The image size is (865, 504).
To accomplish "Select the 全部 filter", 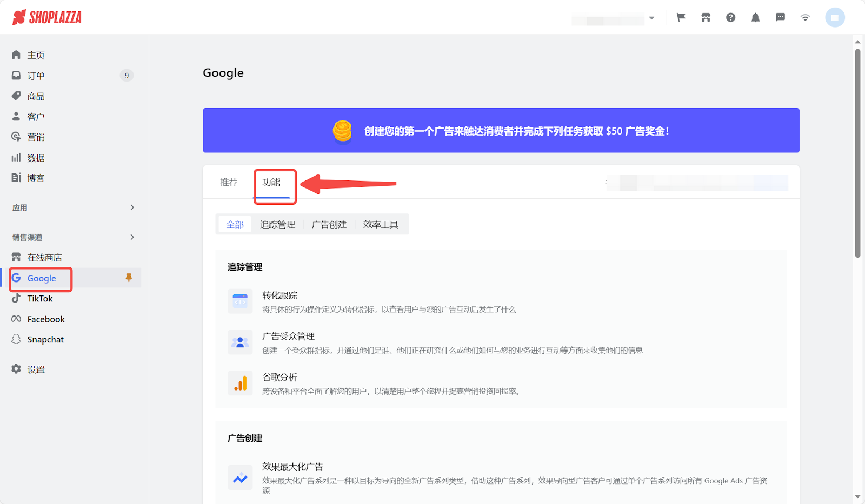I will (235, 224).
